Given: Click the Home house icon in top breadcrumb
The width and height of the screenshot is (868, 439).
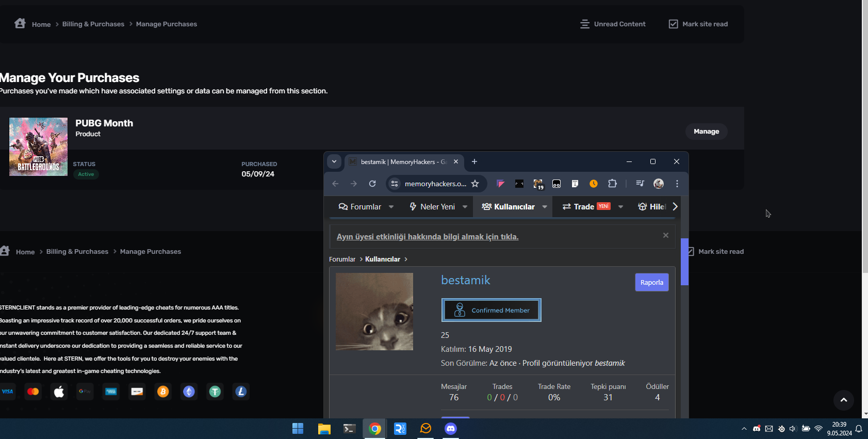Looking at the screenshot, I should 20,23.
